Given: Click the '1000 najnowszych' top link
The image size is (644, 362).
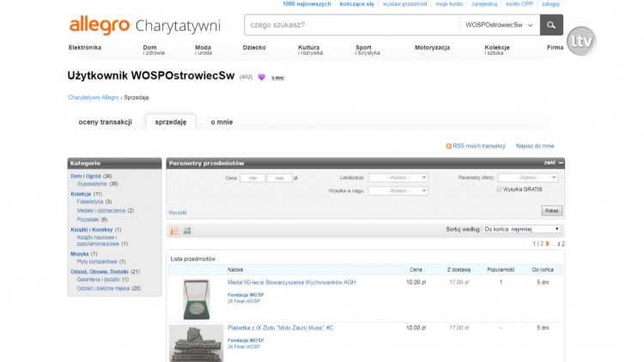Looking at the screenshot, I should (x=307, y=4).
